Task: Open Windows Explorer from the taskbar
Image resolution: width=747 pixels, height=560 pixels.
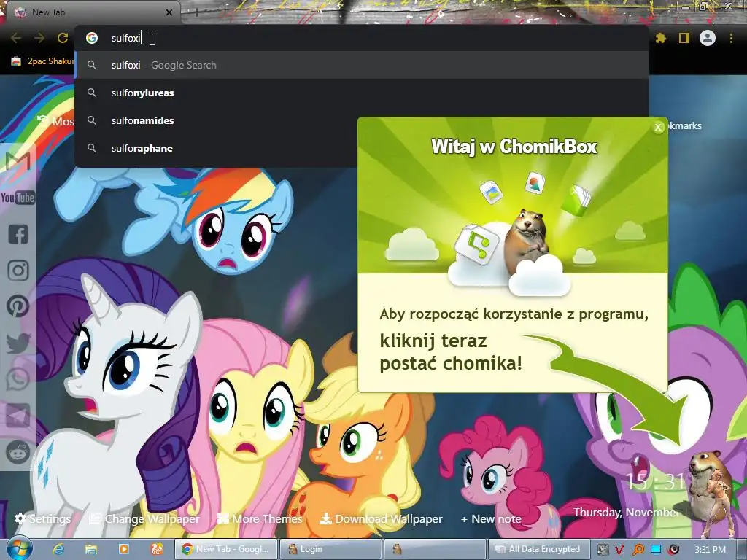Action: (x=91, y=549)
